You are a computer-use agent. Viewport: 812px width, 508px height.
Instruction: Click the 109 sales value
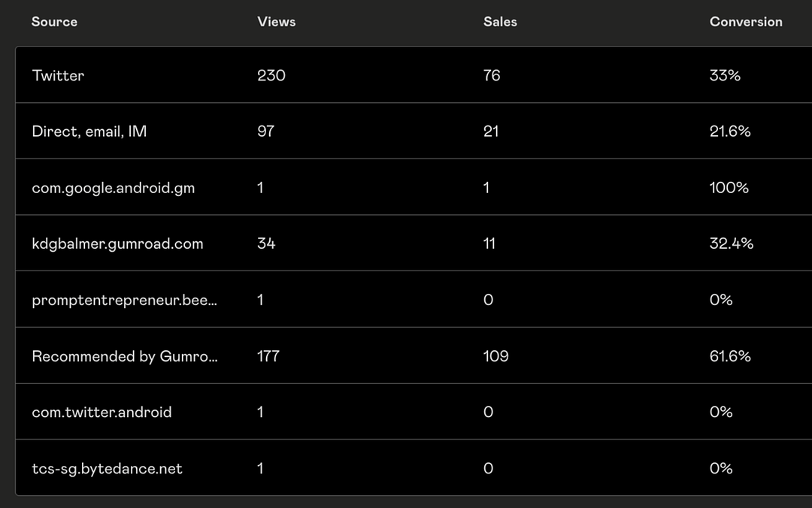pos(495,356)
